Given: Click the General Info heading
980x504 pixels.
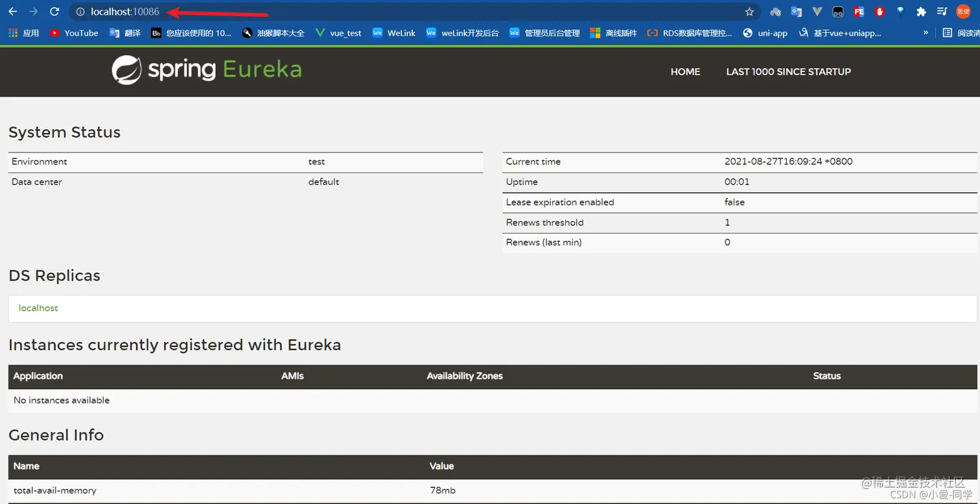Looking at the screenshot, I should tap(56, 435).
